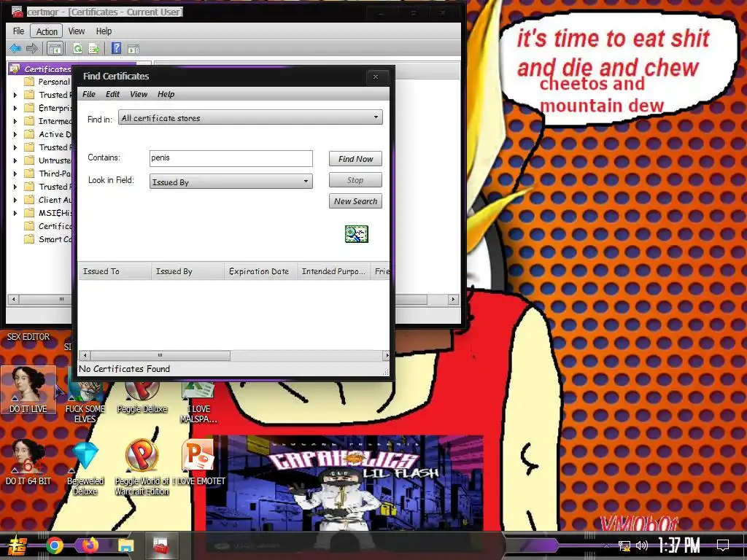Click the New Search button
The height and width of the screenshot is (560, 747).
point(355,201)
